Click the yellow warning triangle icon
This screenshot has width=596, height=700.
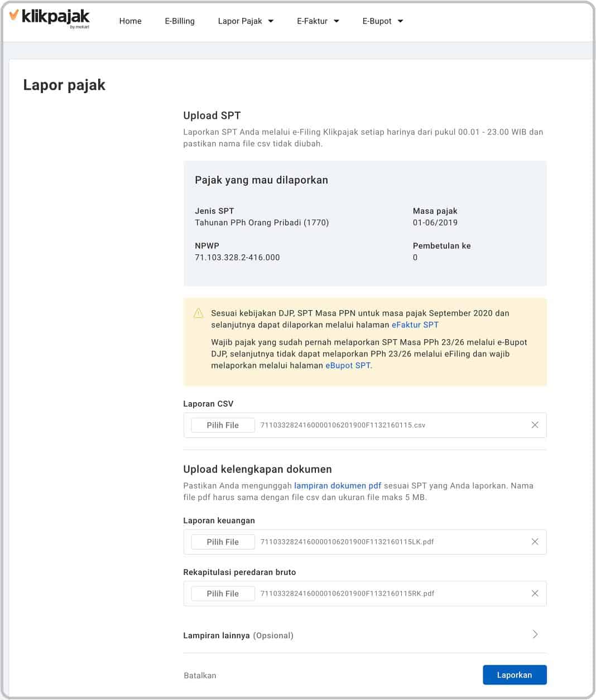tap(198, 313)
